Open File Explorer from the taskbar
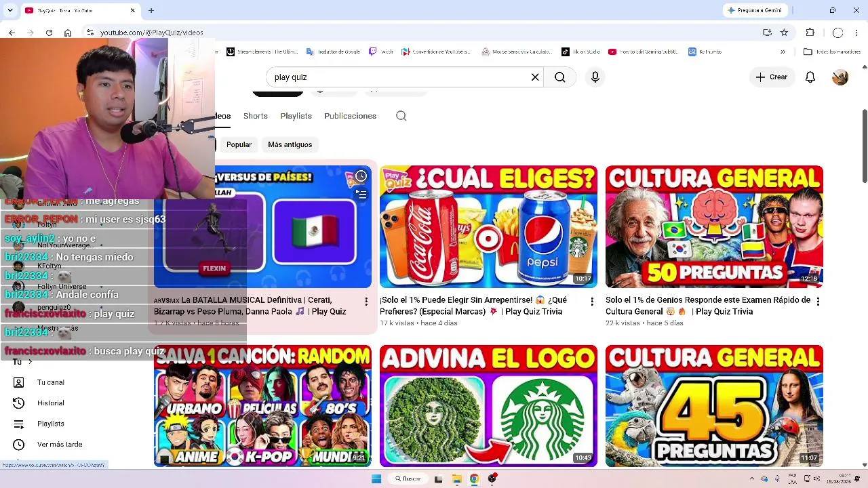 (457, 479)
